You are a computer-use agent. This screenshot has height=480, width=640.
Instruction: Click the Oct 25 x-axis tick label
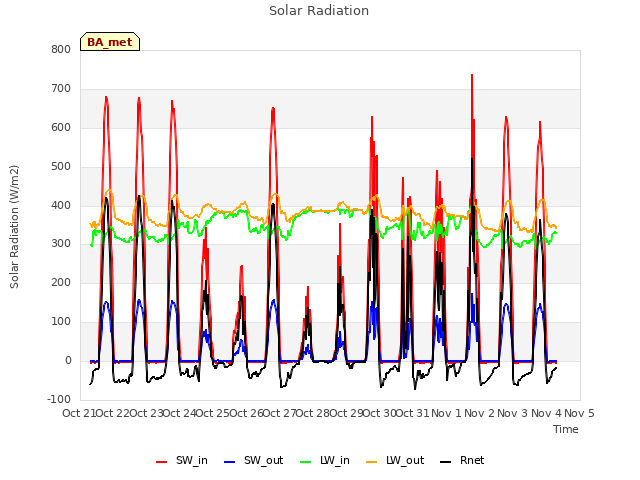point(212,413)
